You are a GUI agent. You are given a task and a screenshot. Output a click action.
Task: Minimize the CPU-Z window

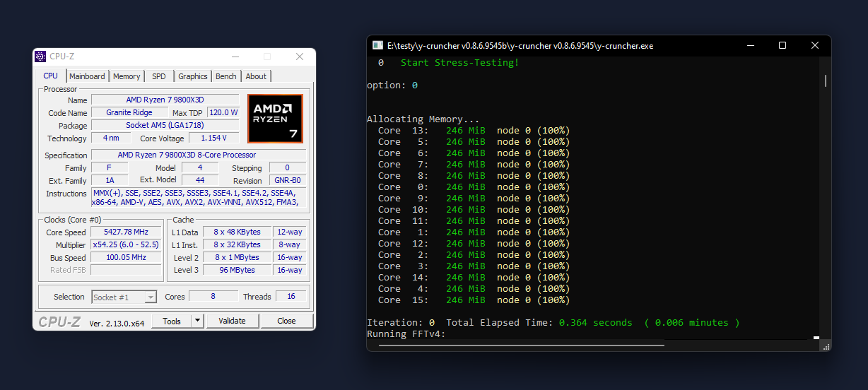click(235, 57)
